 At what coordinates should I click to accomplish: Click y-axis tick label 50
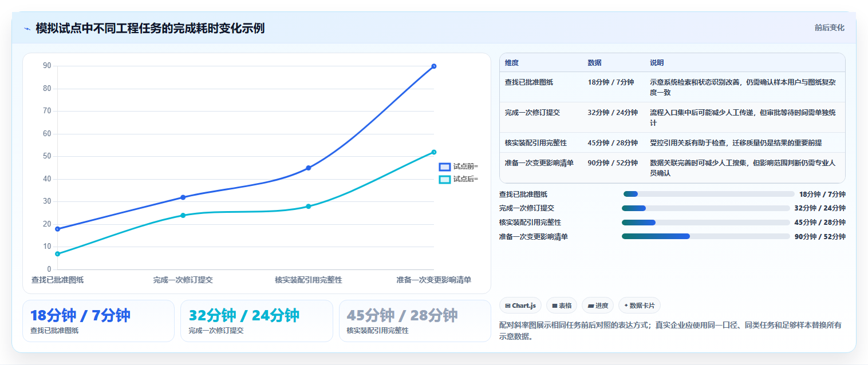coord(47,156)
